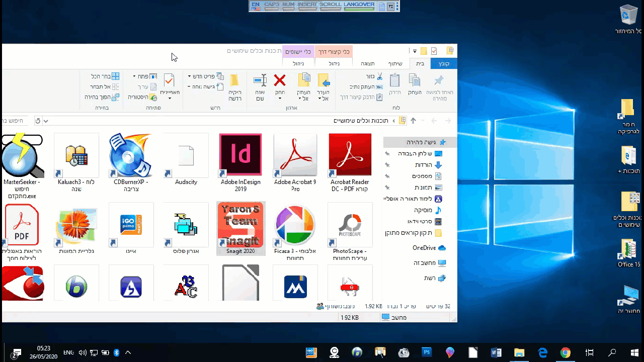Expand the New item (פריט חדש) dropdown
The height and width of the screenshot is (362, 644).
[x=189, y=76]
